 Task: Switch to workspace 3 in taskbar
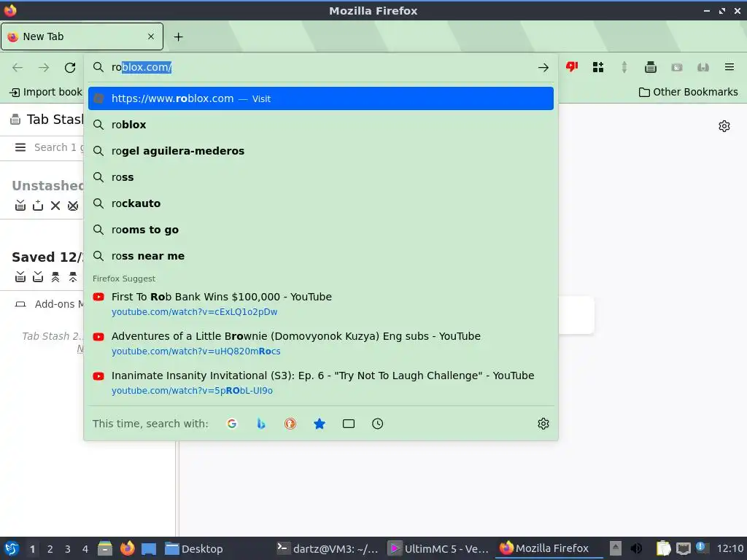pyautogui.click(x=68, y=549)
